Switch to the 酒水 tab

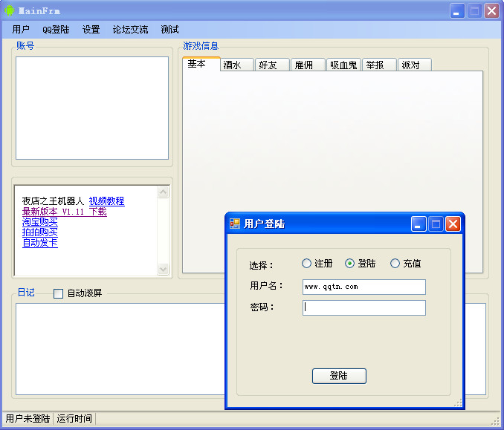(236, 65)
